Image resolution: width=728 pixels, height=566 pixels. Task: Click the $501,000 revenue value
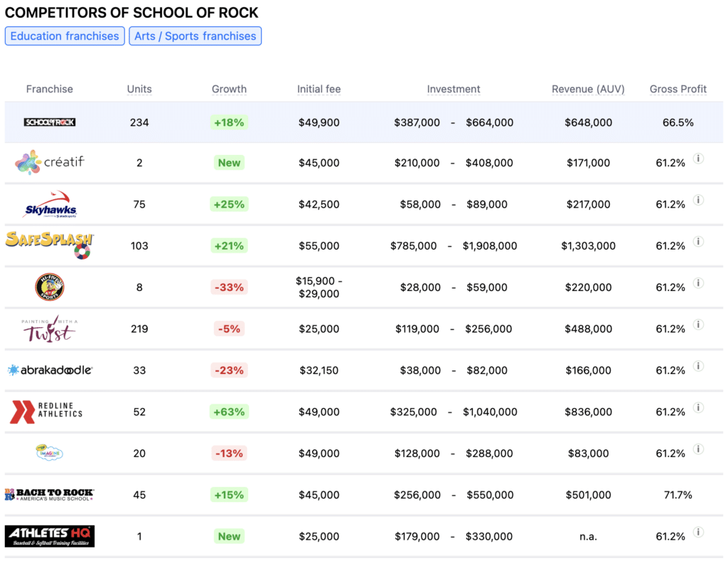click(x=588, y=495)
